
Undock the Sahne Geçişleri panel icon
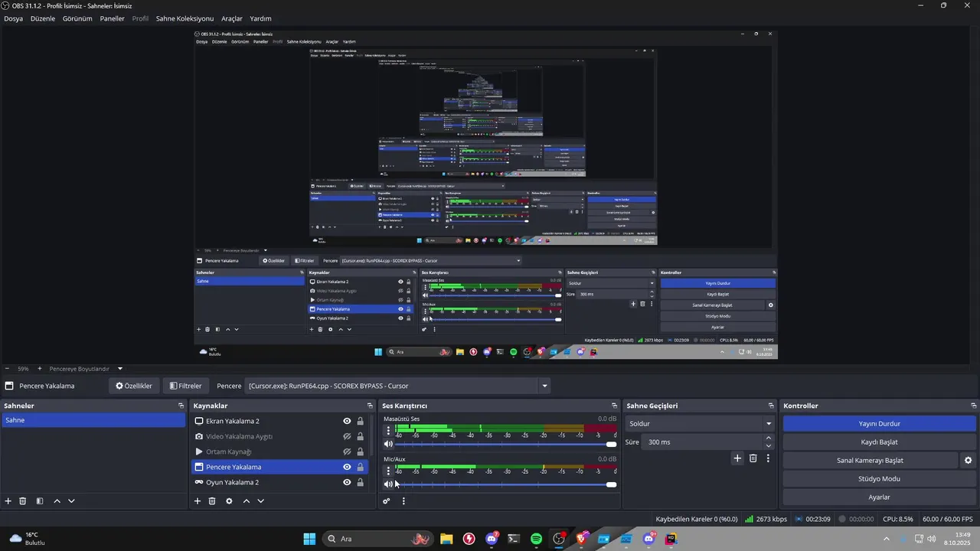coord(771,406)
